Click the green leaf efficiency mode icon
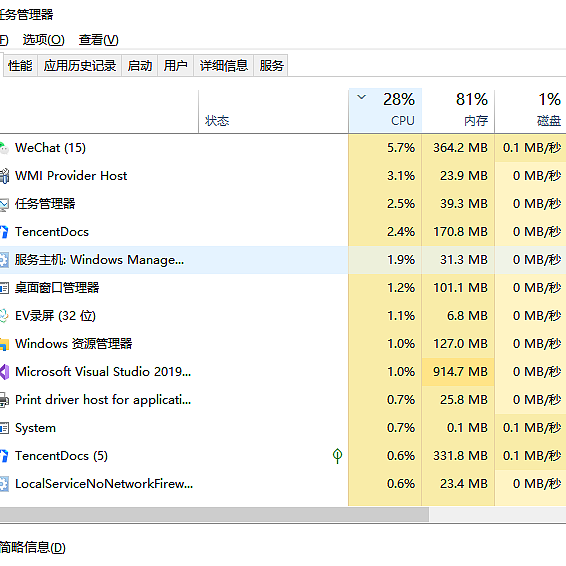 pos(337,456)
